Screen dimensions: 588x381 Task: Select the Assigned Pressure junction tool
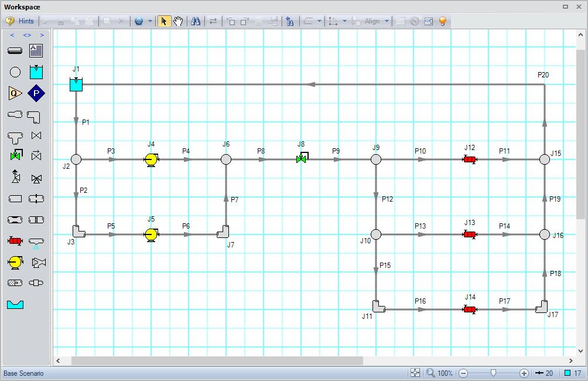[x=36, y=93]
